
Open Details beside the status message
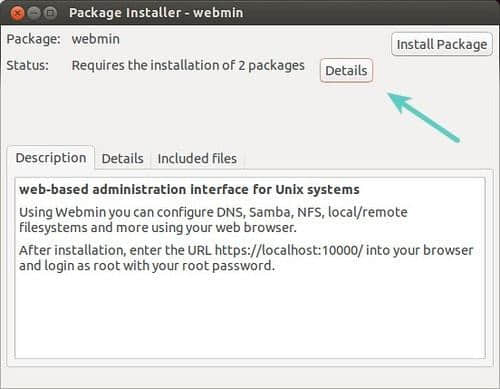(346, 70)
